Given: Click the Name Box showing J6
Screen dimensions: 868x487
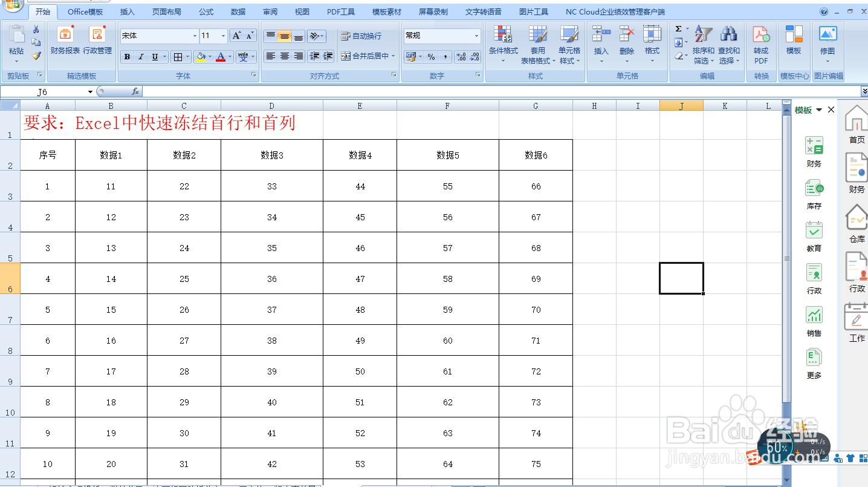Looking at the screenshot, I should click(42, 91).
